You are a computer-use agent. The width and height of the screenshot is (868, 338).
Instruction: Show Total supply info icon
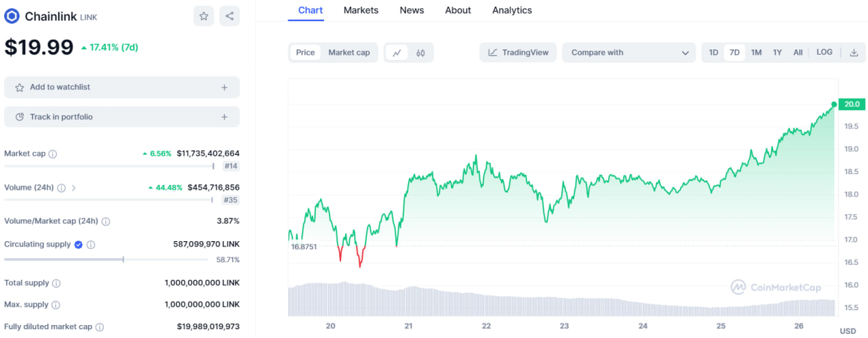pos(56,283)
